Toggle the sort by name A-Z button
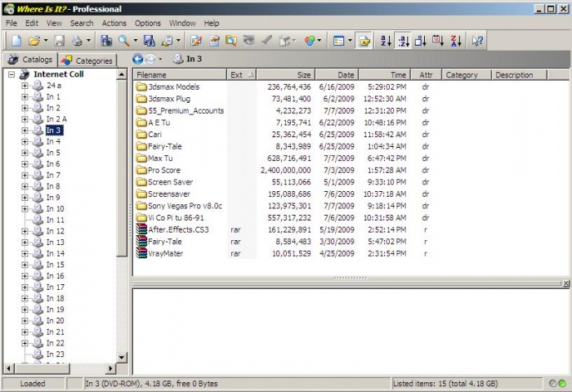 pos(384,40)
